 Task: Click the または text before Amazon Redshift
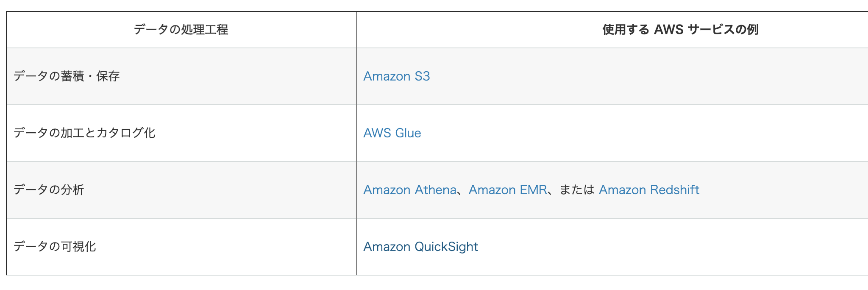point(577,190)
